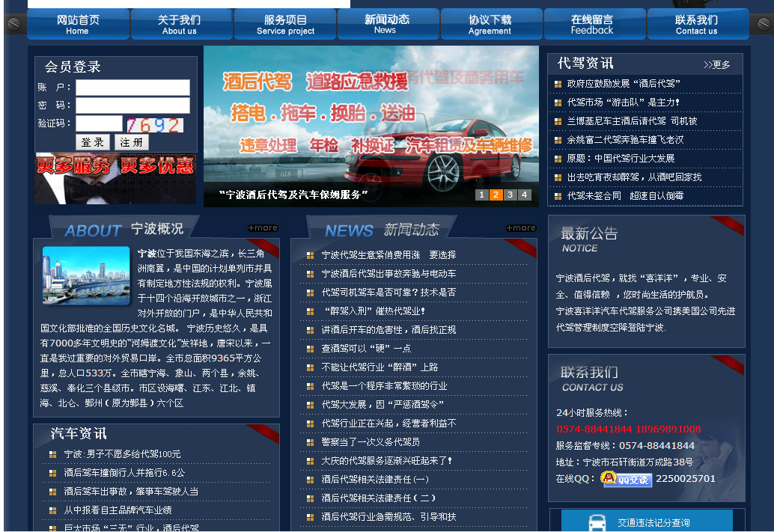Switch banner to slide 4
This screenshot has width=774, height=532.
524,195
